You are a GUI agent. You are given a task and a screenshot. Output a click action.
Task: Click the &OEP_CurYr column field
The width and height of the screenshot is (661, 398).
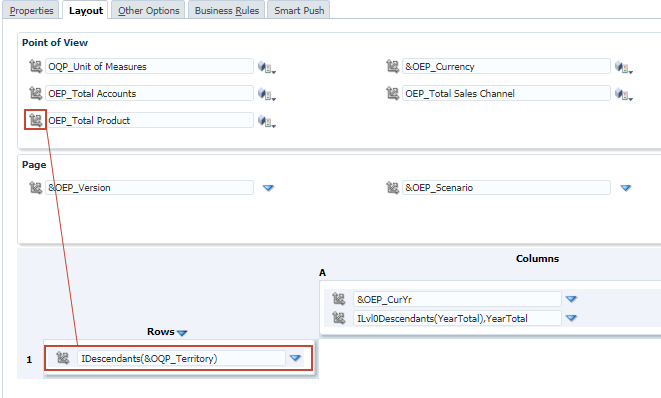click(x=457, y=299)
